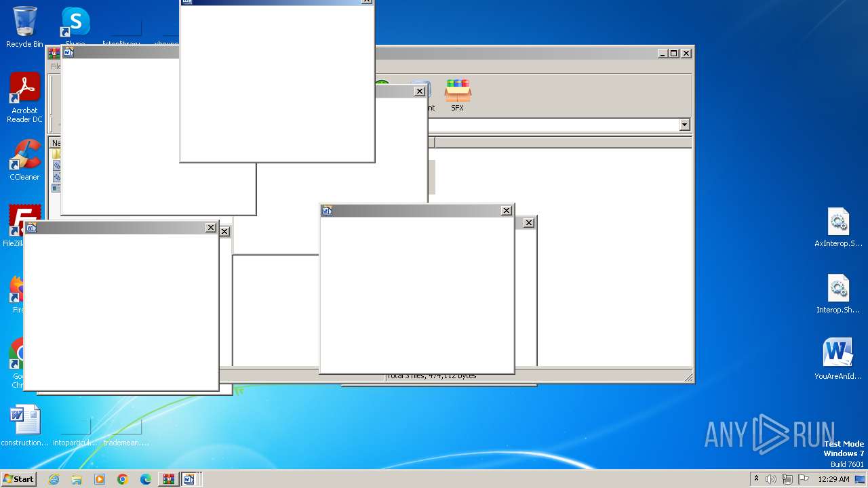Open the Start menu

pyautogui.click(x=18, y=479)
